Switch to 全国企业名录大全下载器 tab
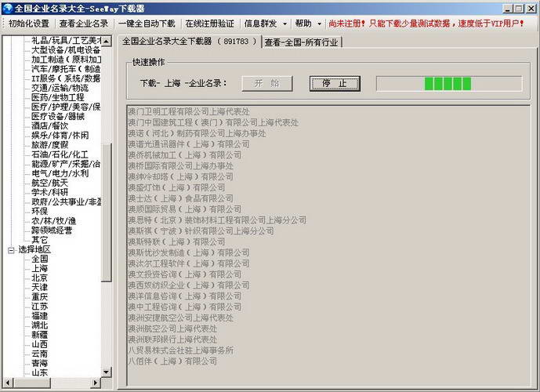The image size is (540, 392). tap(190, 42)
